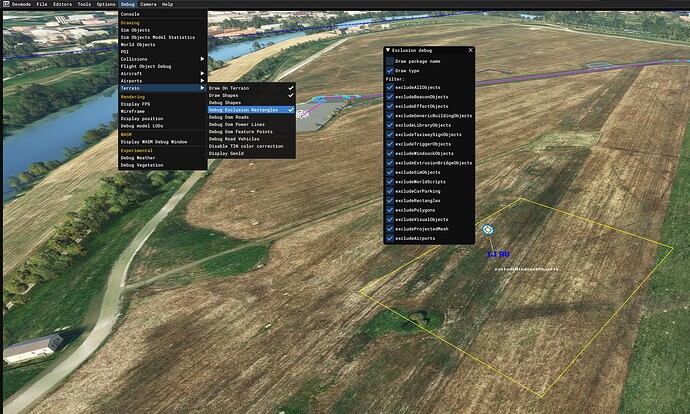Screen dimensions: 690x414
Task: Select Debug Road Vehicles option
Action: 251,139
